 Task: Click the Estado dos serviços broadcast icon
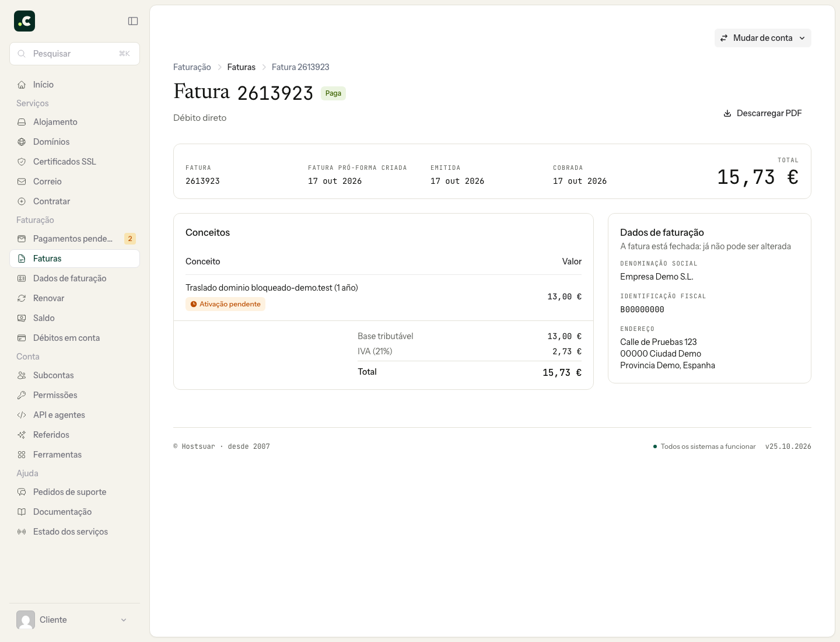pos(22,532)
